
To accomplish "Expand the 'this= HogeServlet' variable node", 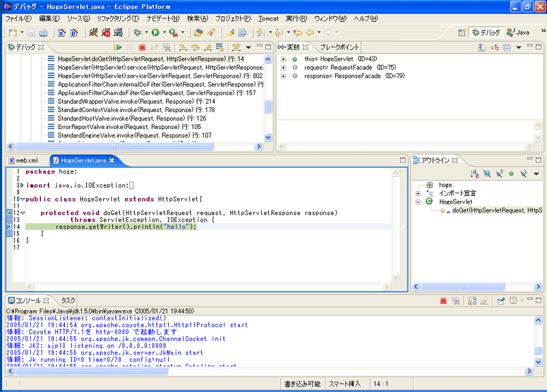I will click(283, 59).
